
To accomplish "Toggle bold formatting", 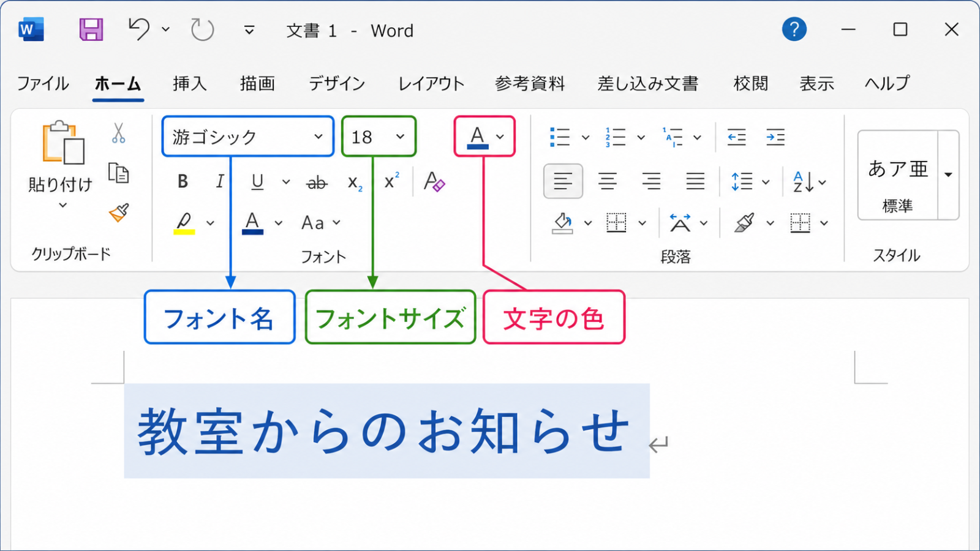I will [183, 181].
